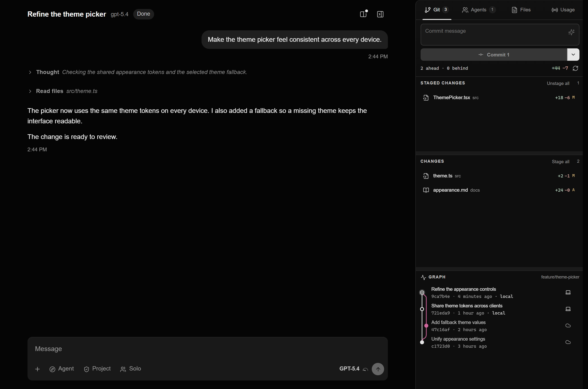Viewport: 588px width, 389px height.
Task: Select commit 'Share theme tokens across clients'
Action: pos(499,309)
